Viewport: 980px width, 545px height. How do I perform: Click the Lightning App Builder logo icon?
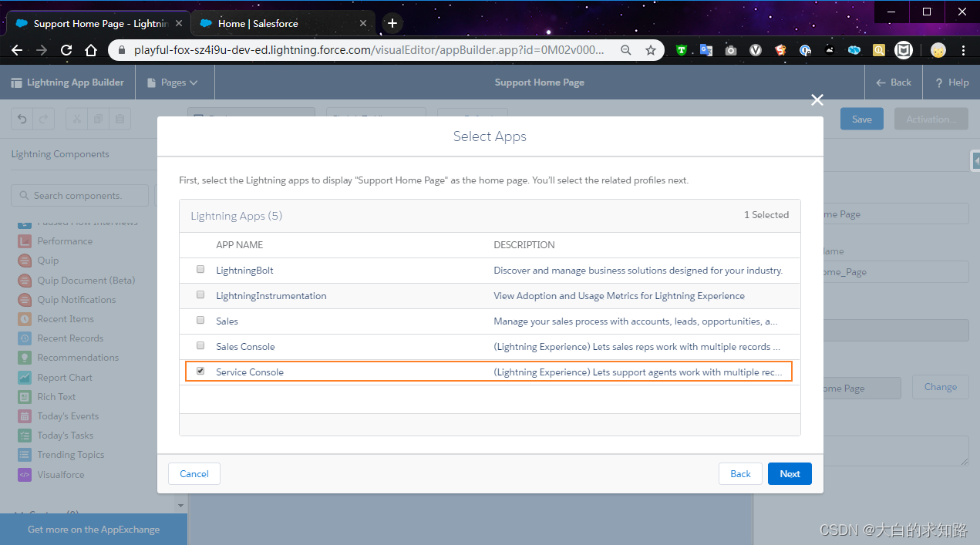point(16,82)
